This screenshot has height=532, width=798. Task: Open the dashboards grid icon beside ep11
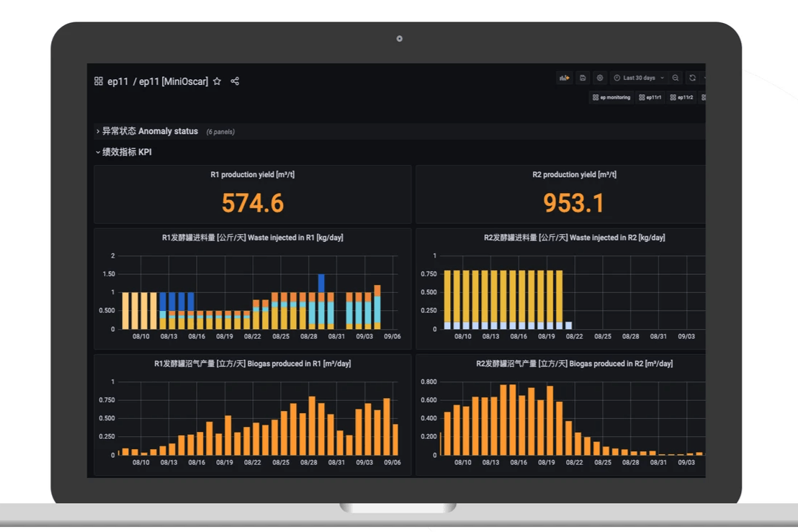(98, 81)
